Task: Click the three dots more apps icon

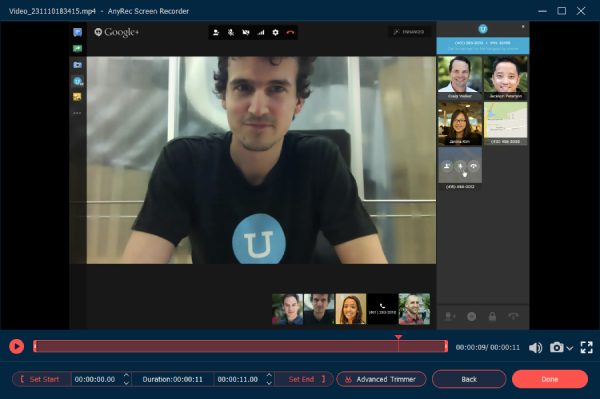Action: tap(77, 113)
